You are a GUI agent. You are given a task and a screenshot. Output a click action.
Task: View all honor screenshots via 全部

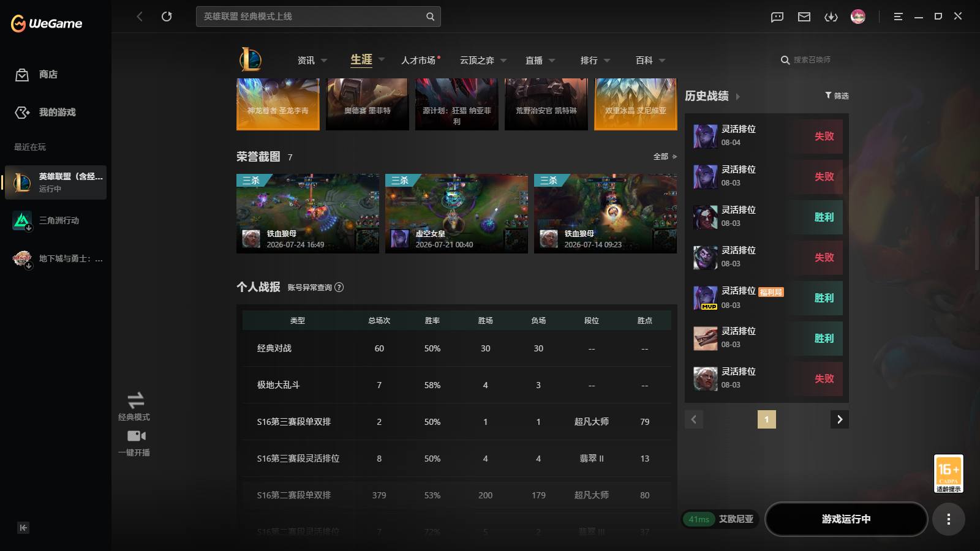pyautogui.click(x=665, y=157)
